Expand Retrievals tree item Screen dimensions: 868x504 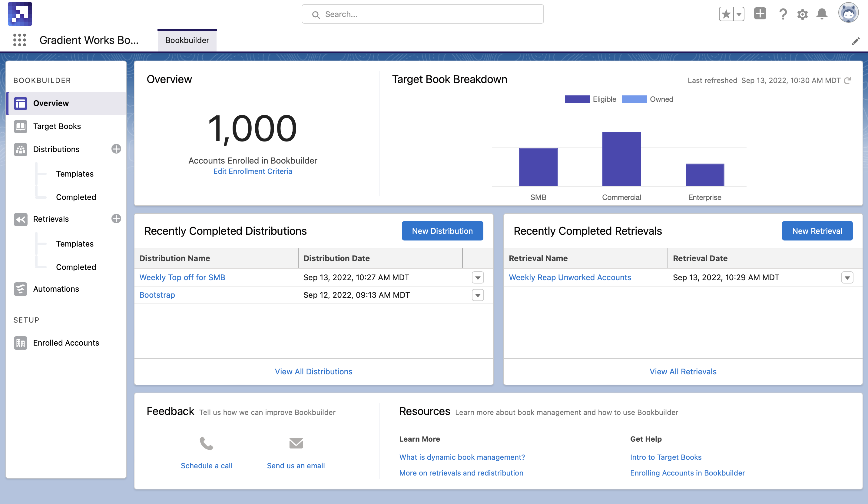click(51, 219)
